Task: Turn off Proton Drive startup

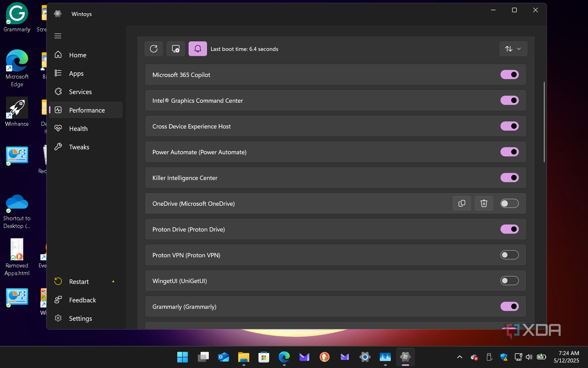Action: 510,229
